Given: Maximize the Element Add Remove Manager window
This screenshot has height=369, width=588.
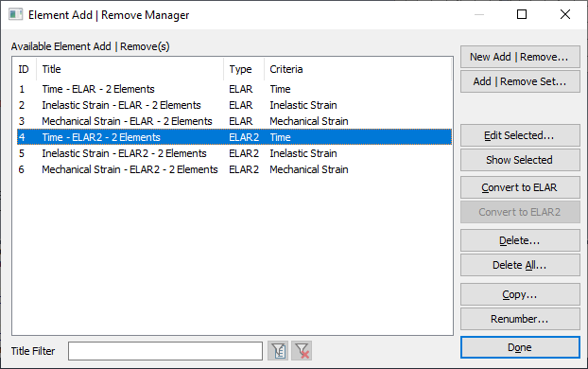Looking at the screenshot, I should click(522, 14).
